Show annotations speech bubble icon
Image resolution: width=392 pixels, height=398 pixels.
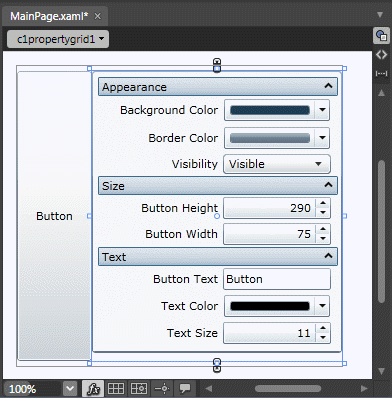185,388
